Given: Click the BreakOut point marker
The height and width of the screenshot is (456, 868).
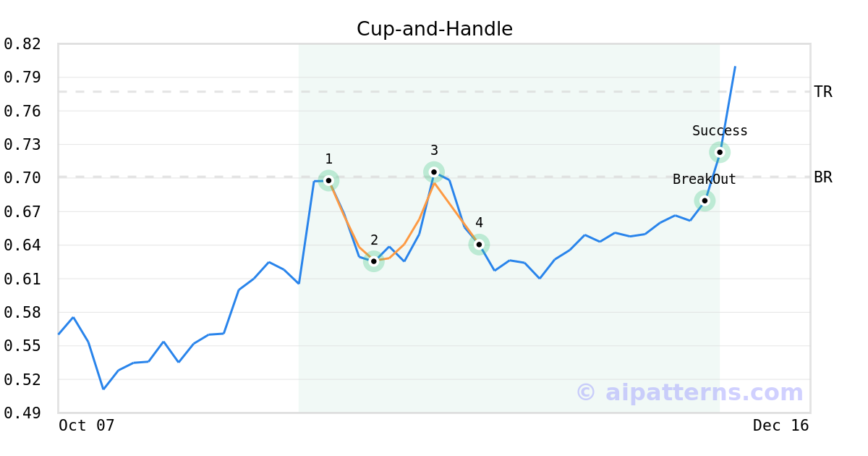Looking at the screenshot, I should [705, 200].
